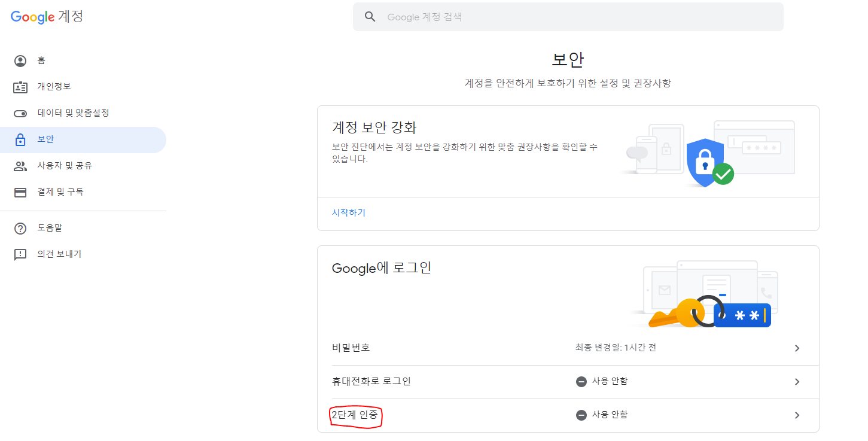The width and height of the screenshot is (868, 441).
Task: Click the 사용자 및 공유 people icon
Action: click(20, 166)
